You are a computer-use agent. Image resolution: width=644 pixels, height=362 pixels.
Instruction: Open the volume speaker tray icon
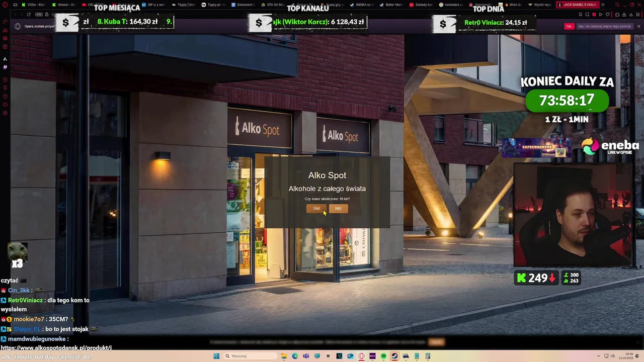613,356
